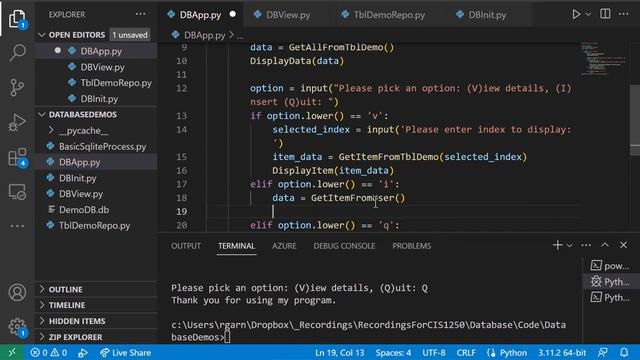Open run options dropdown next to play button
This screenshot has width=640, height=360.
click(588, 14)
